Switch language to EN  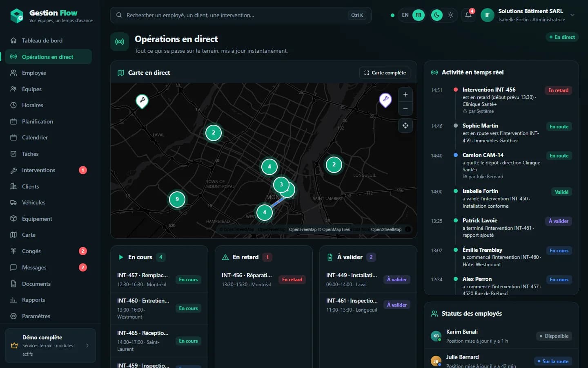click(405, 15)
